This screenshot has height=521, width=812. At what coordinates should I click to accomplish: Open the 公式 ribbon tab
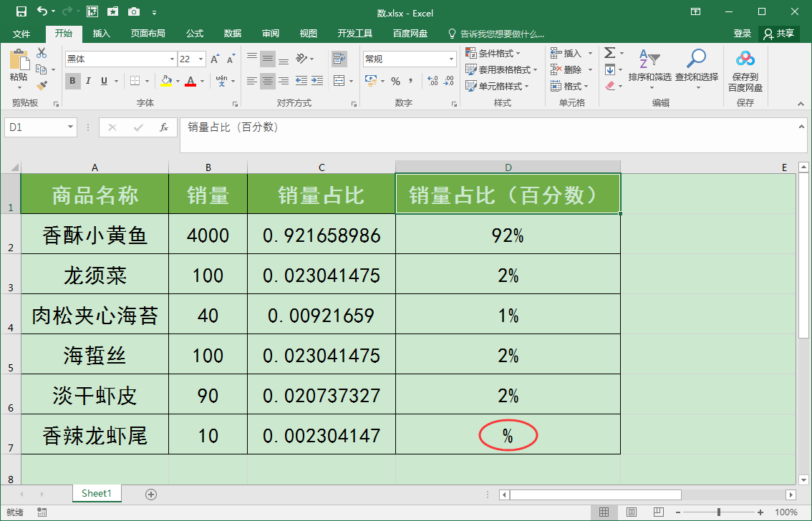click(195, 33)
